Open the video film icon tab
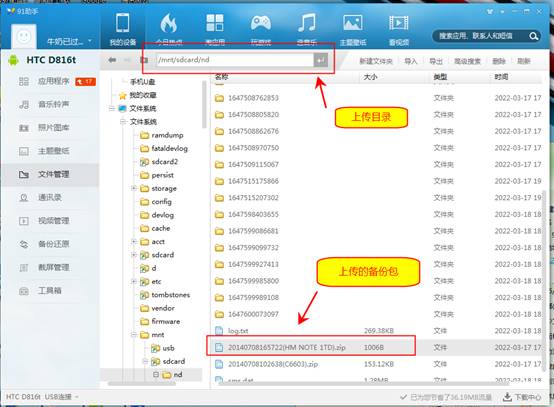 tap(399, 29)
